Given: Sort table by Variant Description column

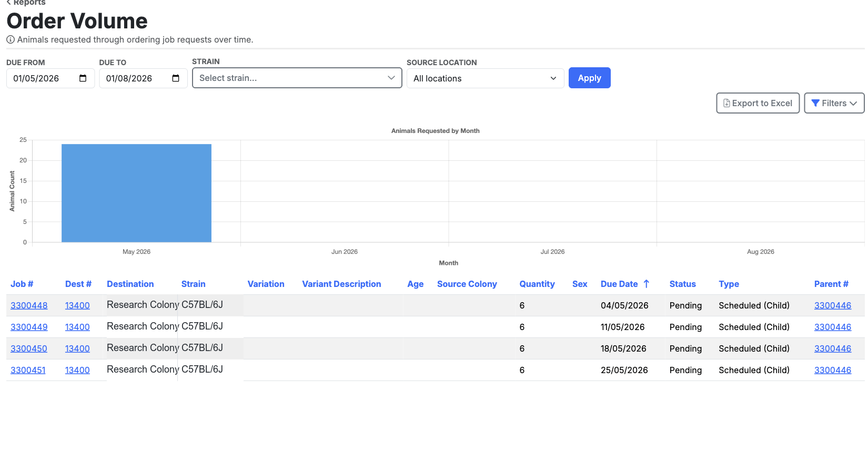Looking at the screenshot, I should tap(341, 284).
